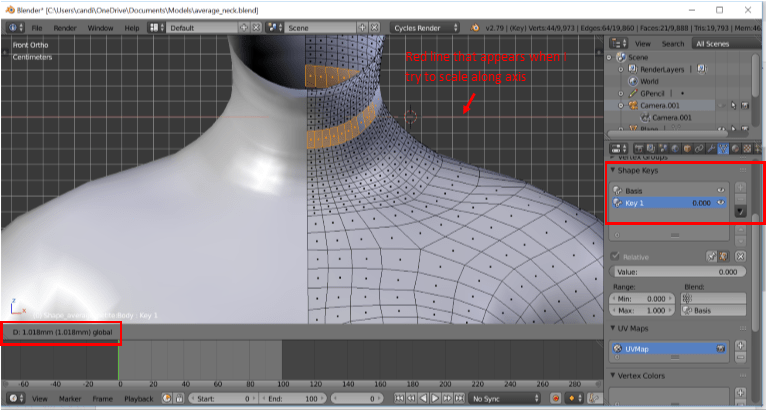Image resolution: width=767 pixels, height=411 pixels.
Task: Click the shape key Value slider
Action: pos(677,272)
